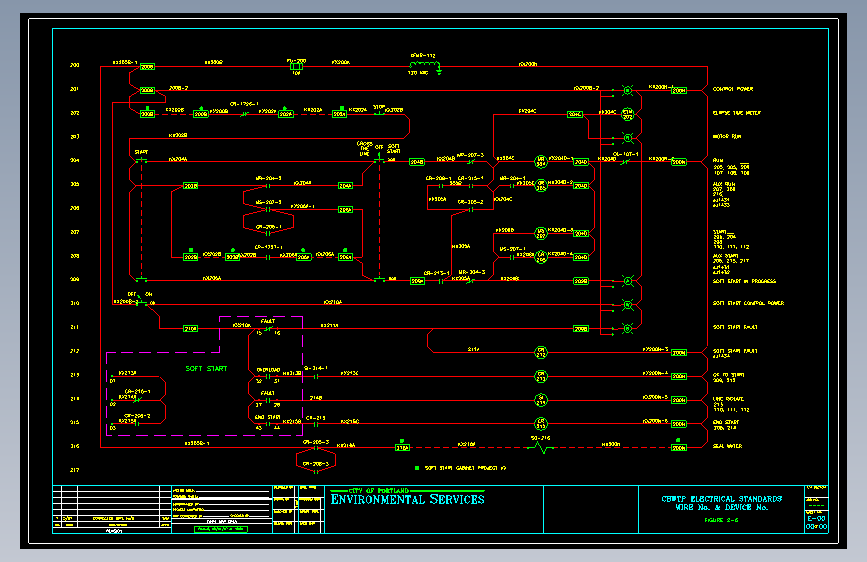The width and height of the screenshot is (867, 562).
Task: Click the relay coil circle on line 214
Action: coord(541,400)
